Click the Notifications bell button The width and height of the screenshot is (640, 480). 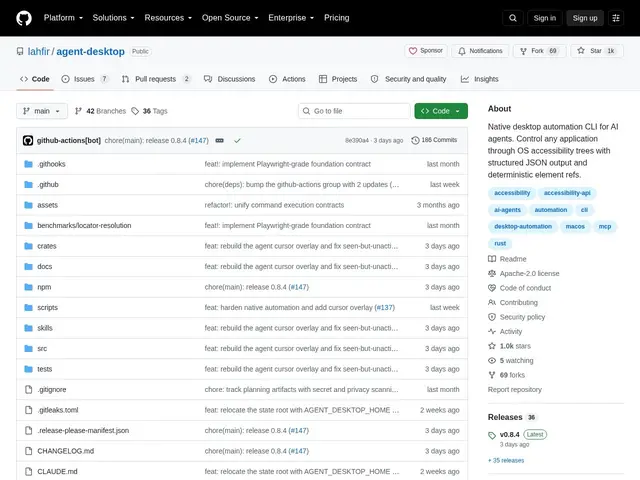point(480,51)
